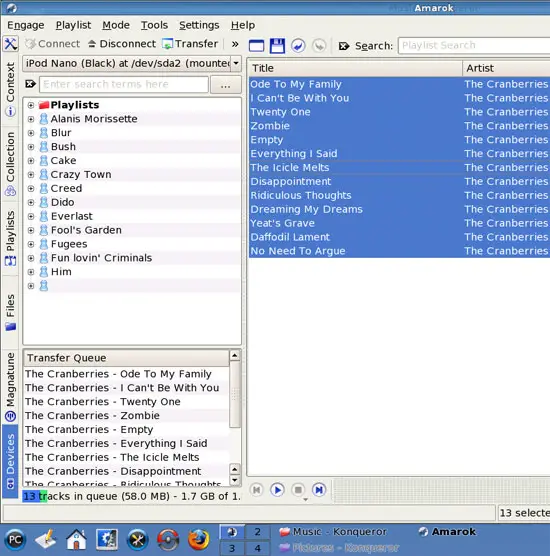Open the Playlist menu

73,25
